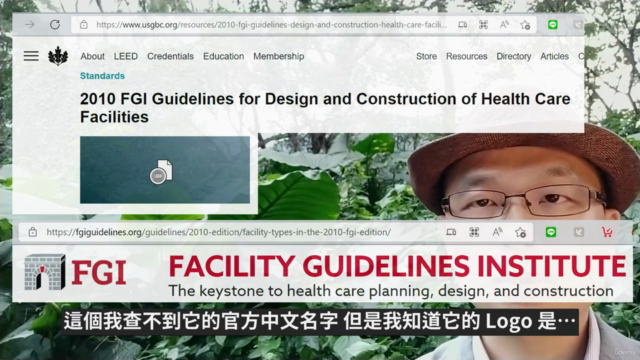
Task: Open the USGBC hamburger menu
Action: [31, 56]
